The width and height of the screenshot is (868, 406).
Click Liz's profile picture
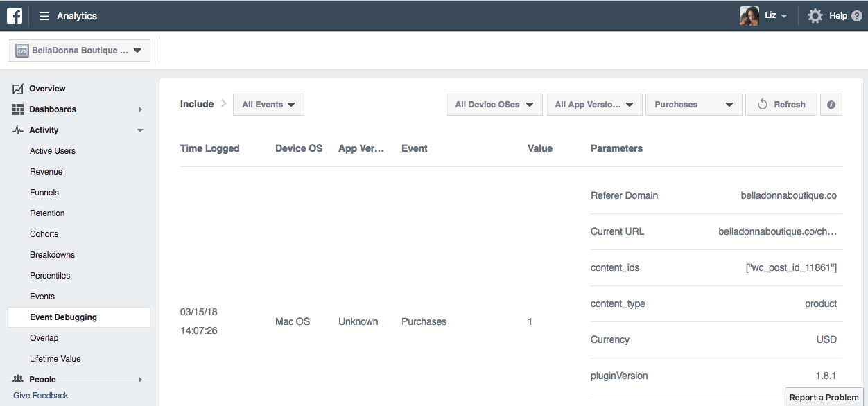tap(749, 16)
